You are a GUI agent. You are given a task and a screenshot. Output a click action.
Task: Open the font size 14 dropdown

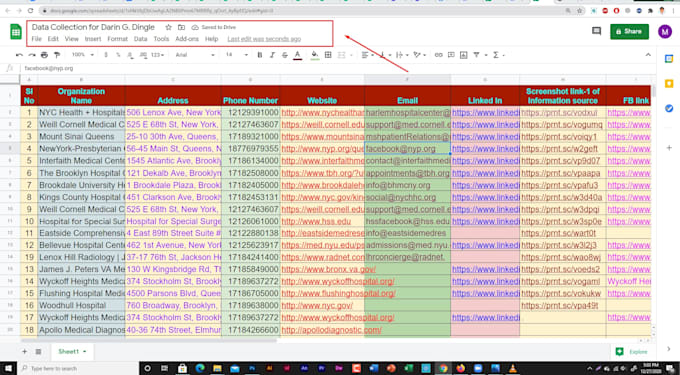click(237, 55)
